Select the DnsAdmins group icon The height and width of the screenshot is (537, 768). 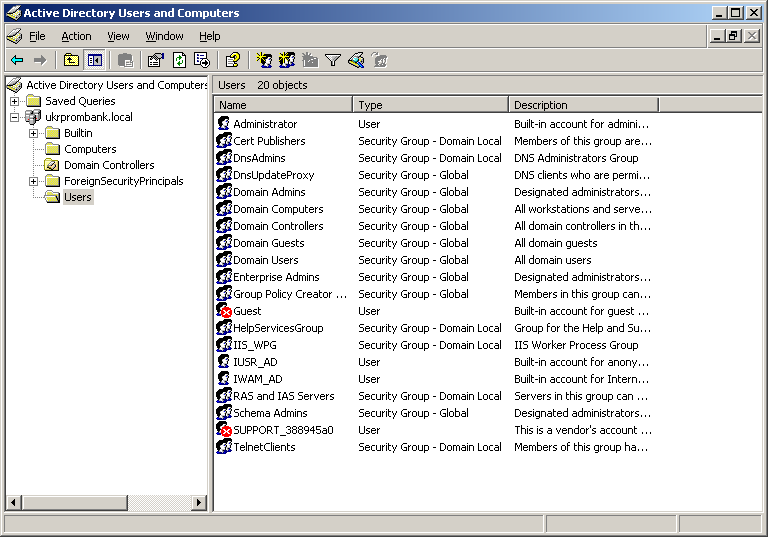224,158
